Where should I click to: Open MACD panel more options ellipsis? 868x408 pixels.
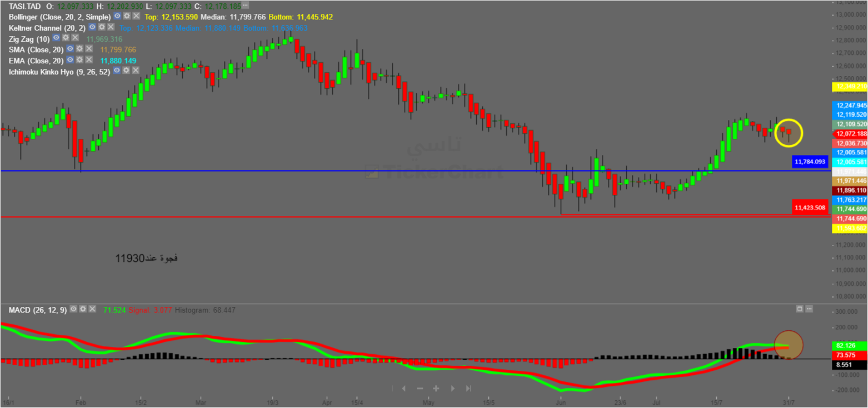tap(809, 308)
